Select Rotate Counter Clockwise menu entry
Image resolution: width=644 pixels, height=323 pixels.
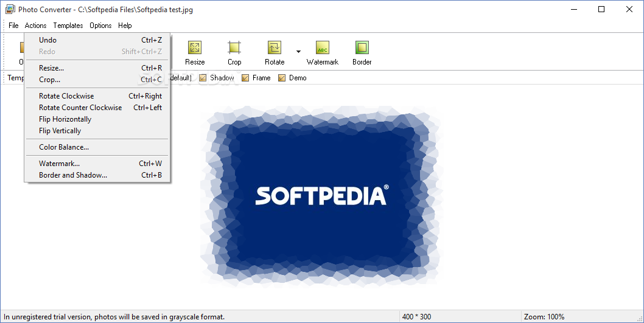(x=97, y=108)
